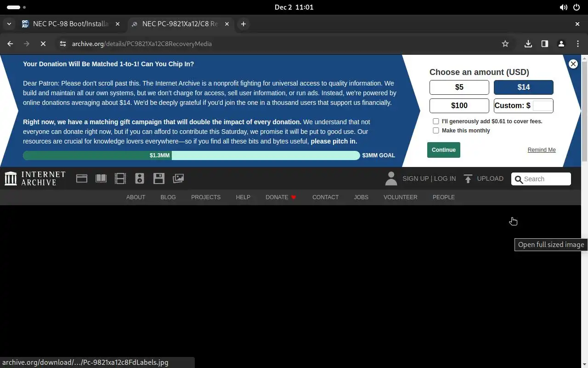Open the PROJECTS menu item

point(206,197)
